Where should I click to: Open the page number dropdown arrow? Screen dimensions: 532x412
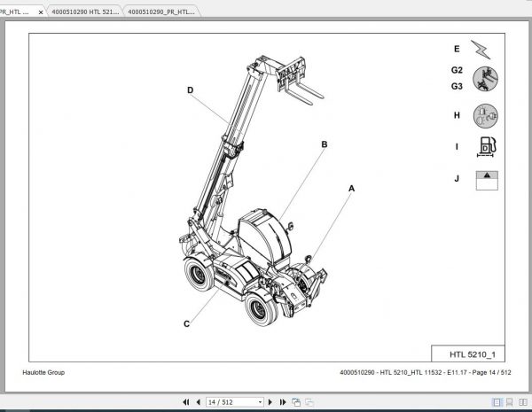pos(260,402)
